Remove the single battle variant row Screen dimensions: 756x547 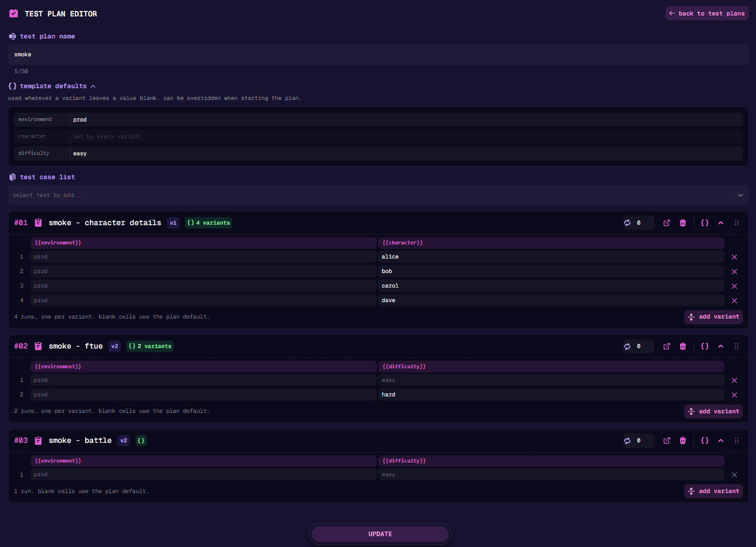click(734, 475)
